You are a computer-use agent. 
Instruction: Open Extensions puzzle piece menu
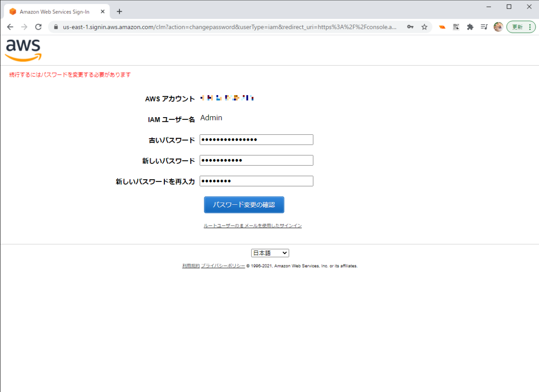pos(470,27)
